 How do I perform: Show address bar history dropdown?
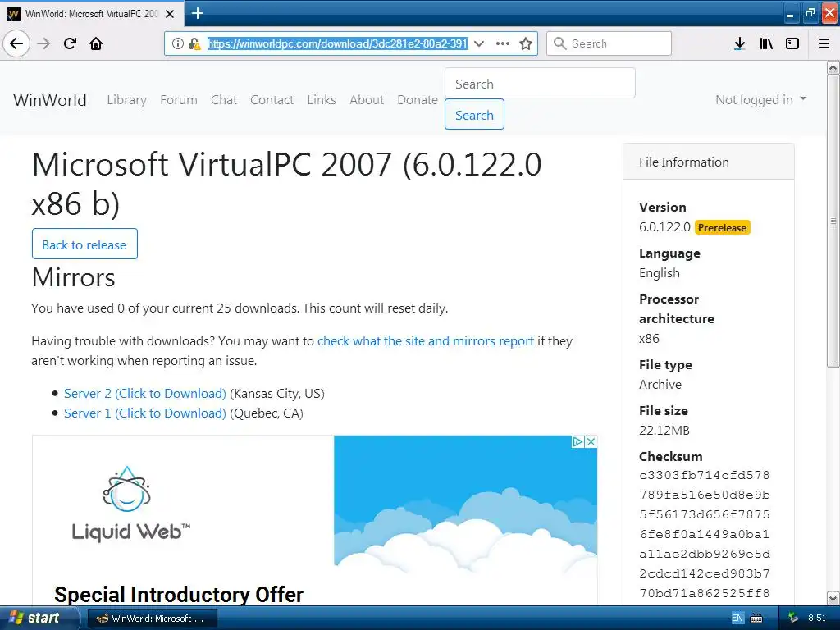[479, 43]
